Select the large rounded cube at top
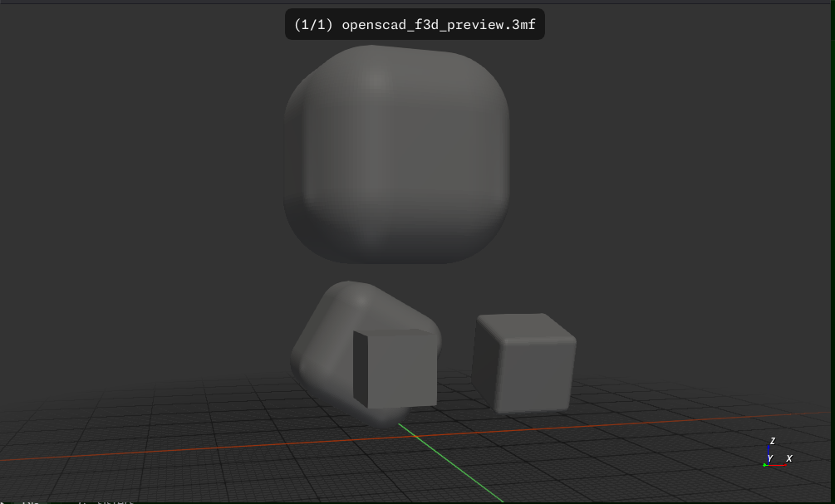 coord(397,154)
